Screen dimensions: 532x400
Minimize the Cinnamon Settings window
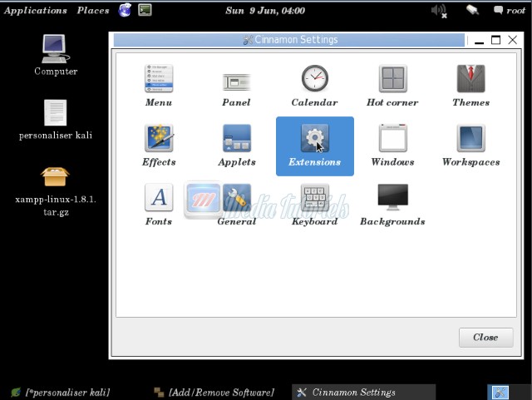(x=479, y=40)
